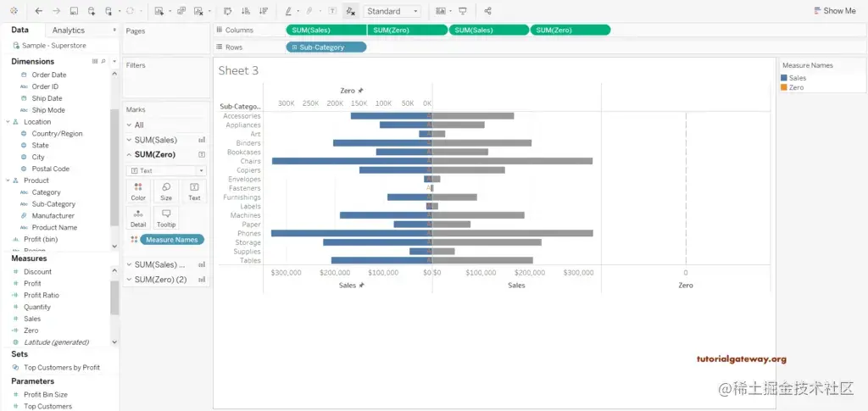Click the Redo forward arrow

pyautogui.click(x=56, y=10)
